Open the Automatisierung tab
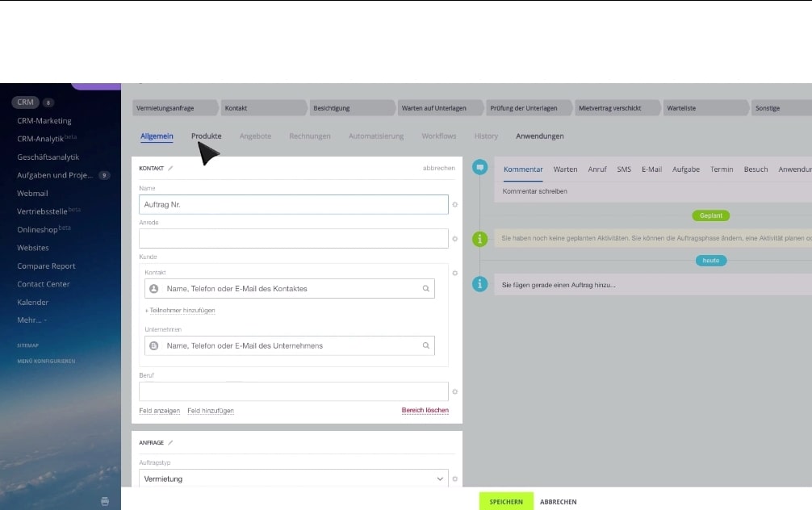 tap(375, 136)
